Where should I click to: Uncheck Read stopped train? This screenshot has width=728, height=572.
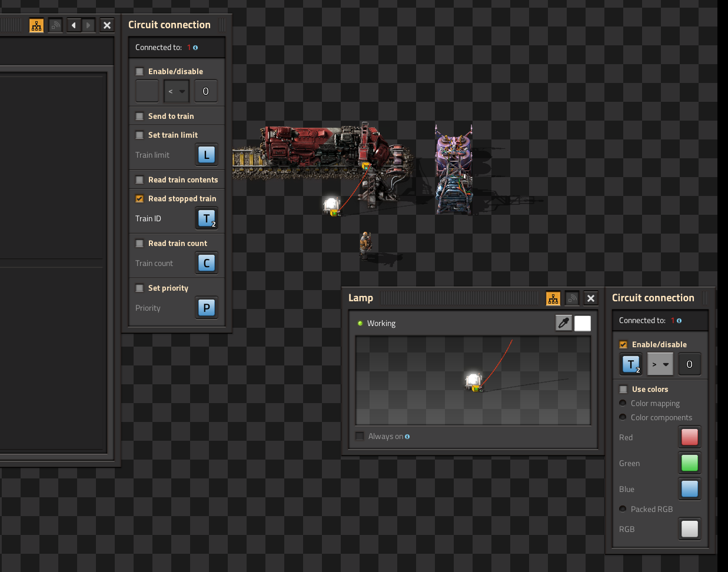(139, 198)
